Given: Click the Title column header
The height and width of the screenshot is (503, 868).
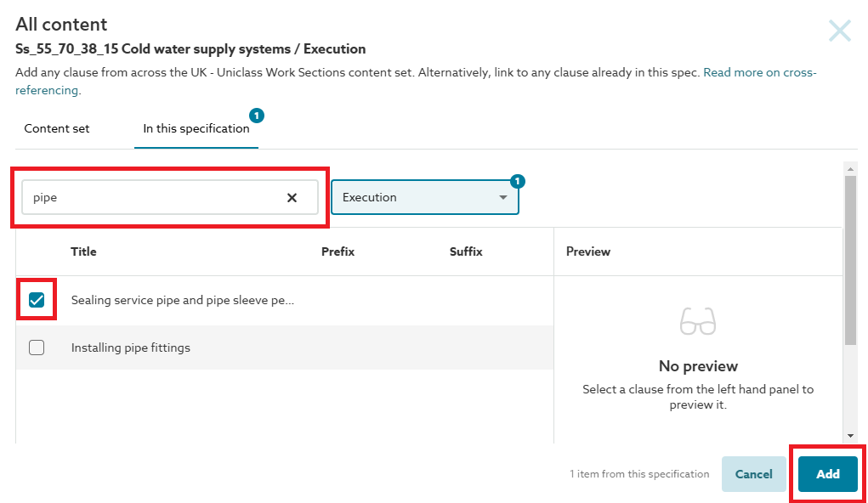Looking at the screenshot, I should click(83, 251).
